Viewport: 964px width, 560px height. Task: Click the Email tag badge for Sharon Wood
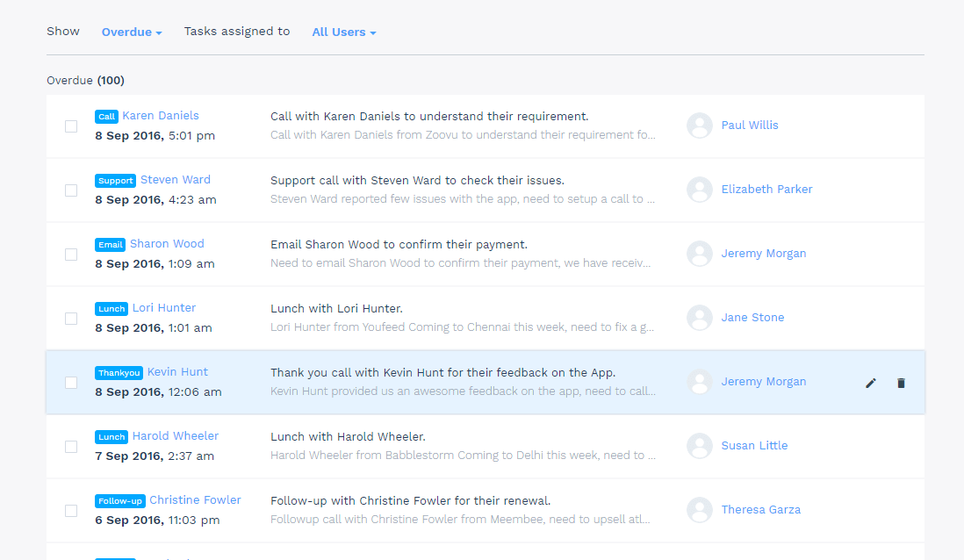111,245
